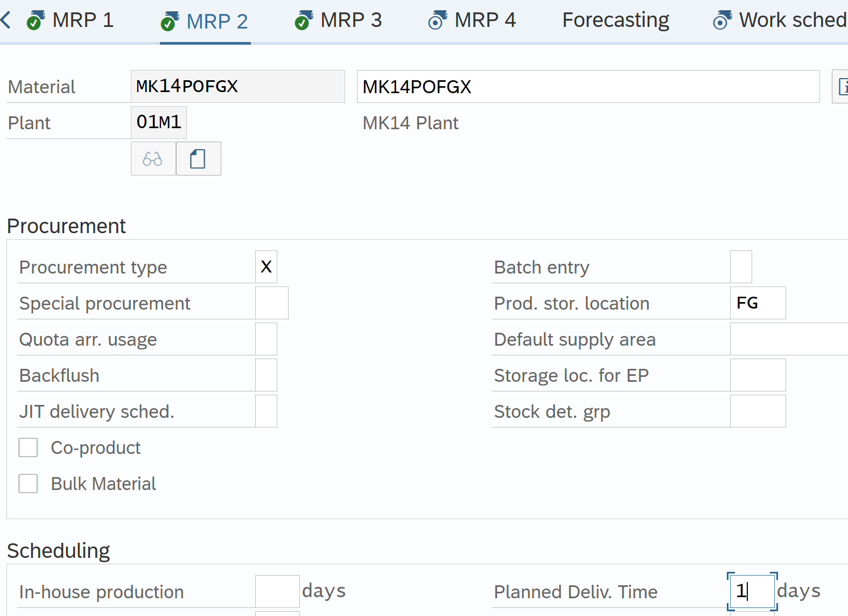The image size is (848, 616).
Task: Click the back arrow left of MRP 1
Action: (6, 20)
